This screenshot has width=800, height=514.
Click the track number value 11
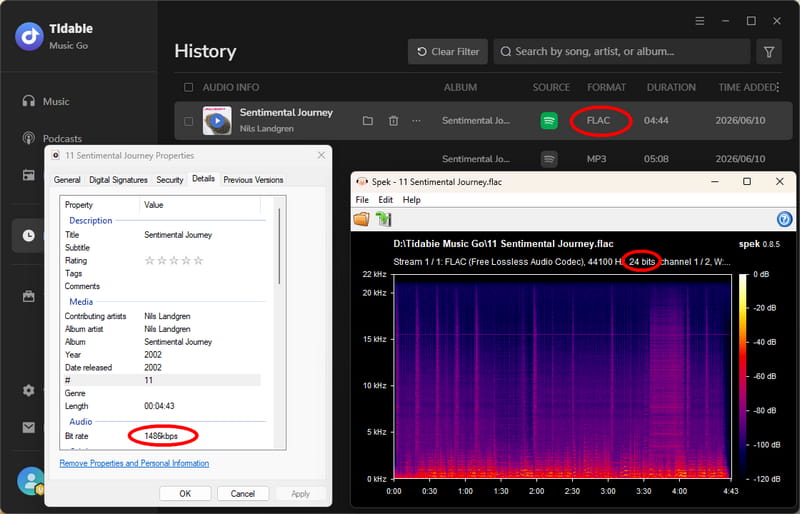tap(148, 380)
